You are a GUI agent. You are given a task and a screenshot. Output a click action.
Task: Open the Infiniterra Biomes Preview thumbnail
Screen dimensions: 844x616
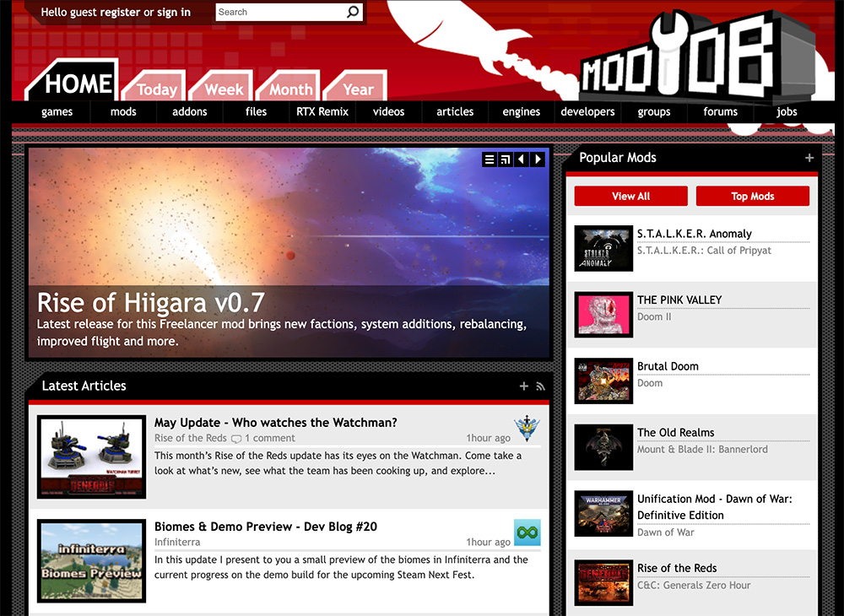[x=91, y=560]
